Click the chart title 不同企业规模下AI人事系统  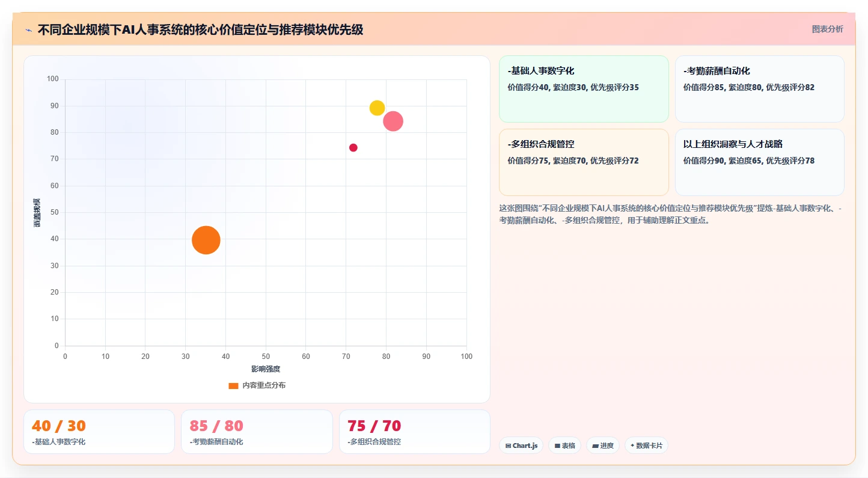[200, 29]
